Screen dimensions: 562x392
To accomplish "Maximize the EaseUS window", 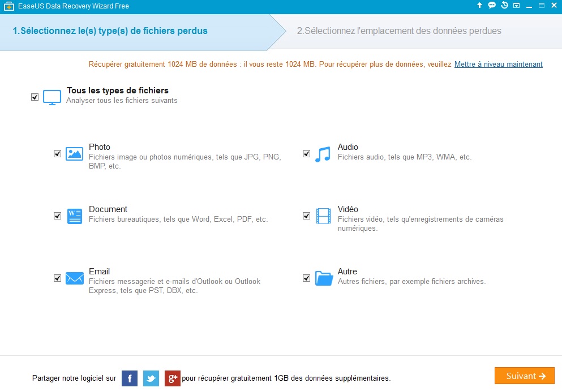I will pyautogui.click(x=542, y=6).
